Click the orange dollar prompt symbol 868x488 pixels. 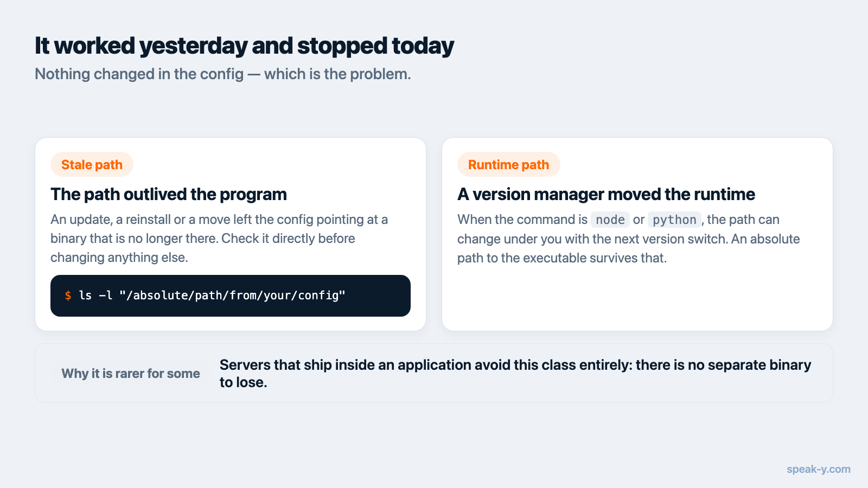[x=68, y=296]
